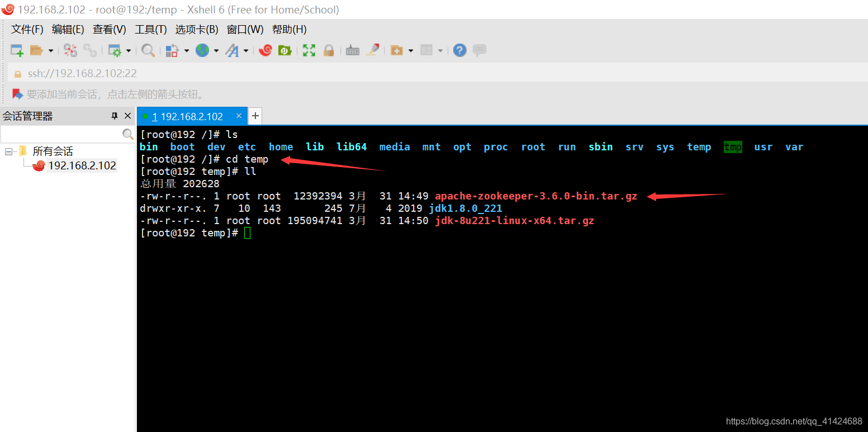Image resolution: width=868 pixels, height=432 pixels.
Task: Click the highlighter pen icon
Action: [372, 50]
